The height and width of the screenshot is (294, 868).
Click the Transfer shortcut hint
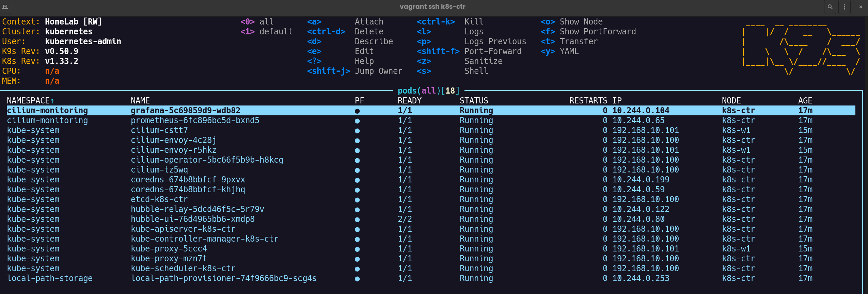569,42
